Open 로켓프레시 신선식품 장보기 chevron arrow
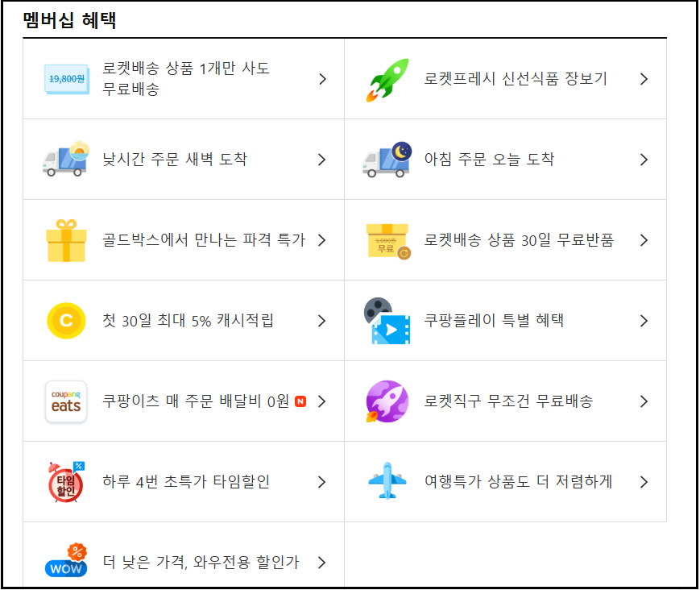The height and width of the screenshot is (590, 700). pos(644,79)
